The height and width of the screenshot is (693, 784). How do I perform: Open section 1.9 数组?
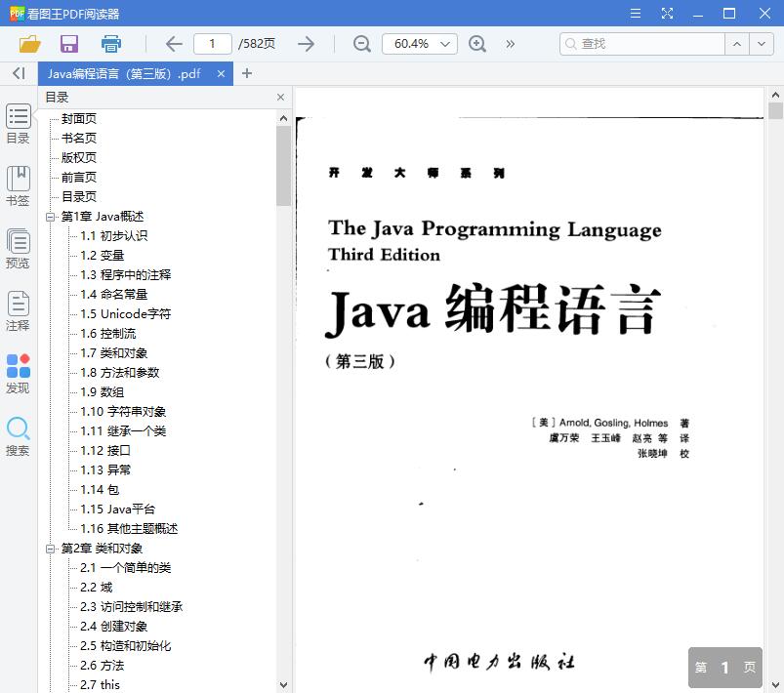pos(102,392)
